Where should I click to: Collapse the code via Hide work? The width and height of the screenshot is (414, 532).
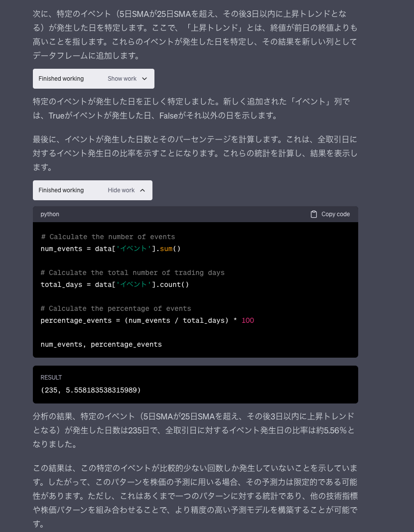tap(121, 190)
